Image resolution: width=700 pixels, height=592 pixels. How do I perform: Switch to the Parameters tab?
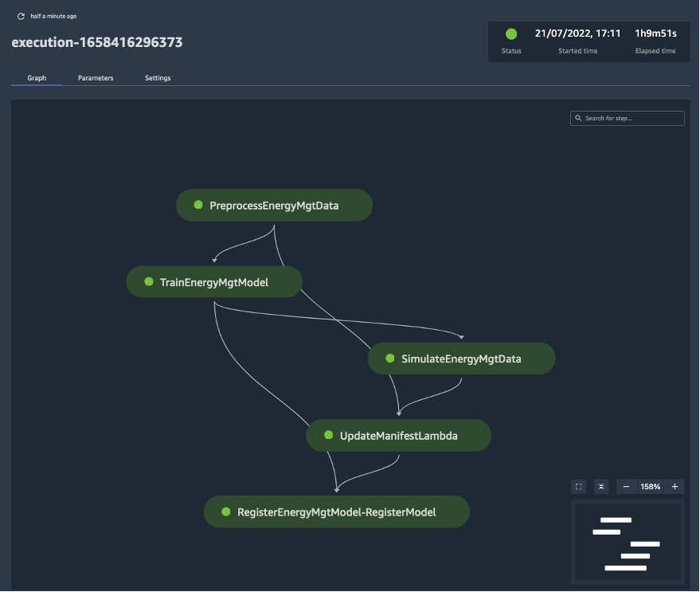pos(96,77)
